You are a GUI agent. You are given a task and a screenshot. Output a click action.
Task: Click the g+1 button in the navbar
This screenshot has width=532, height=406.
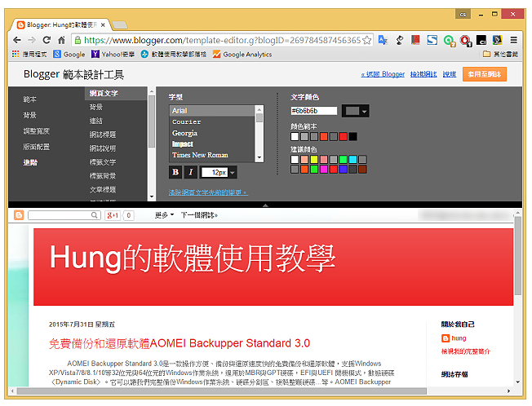[x=113, y=215]
